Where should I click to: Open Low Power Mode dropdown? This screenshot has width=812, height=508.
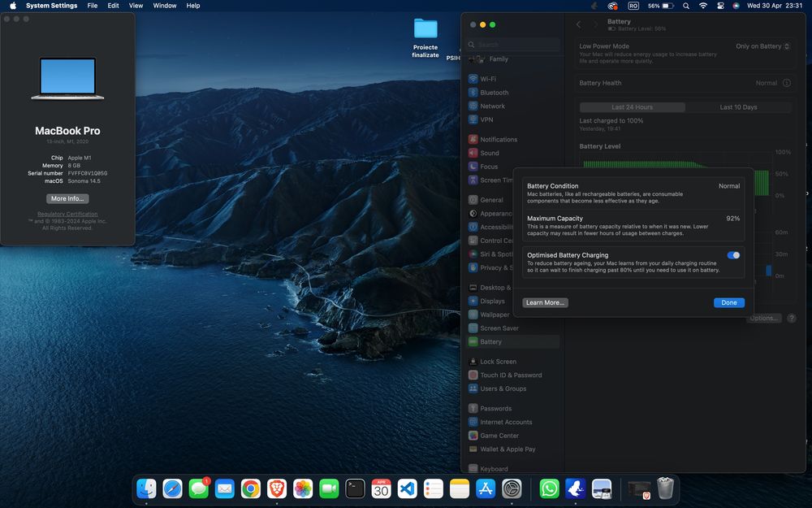[763, 46]
